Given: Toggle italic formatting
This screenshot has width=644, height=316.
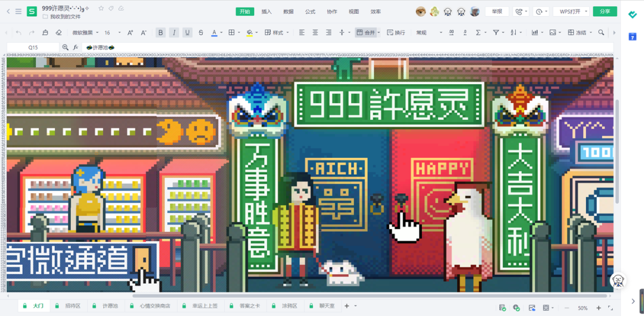Looking at the screenshot, I should [x=174, y=32].
